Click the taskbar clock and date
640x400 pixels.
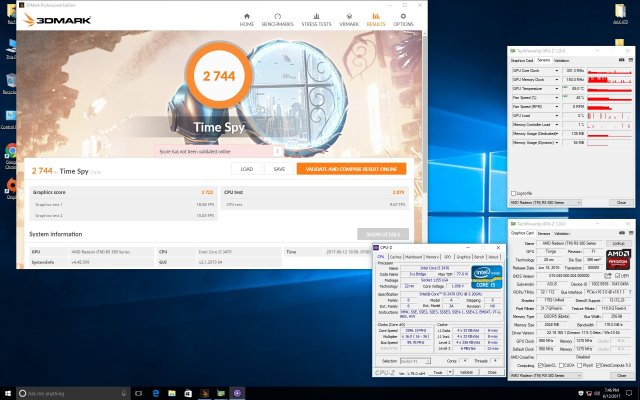click(x=610, y=393)
